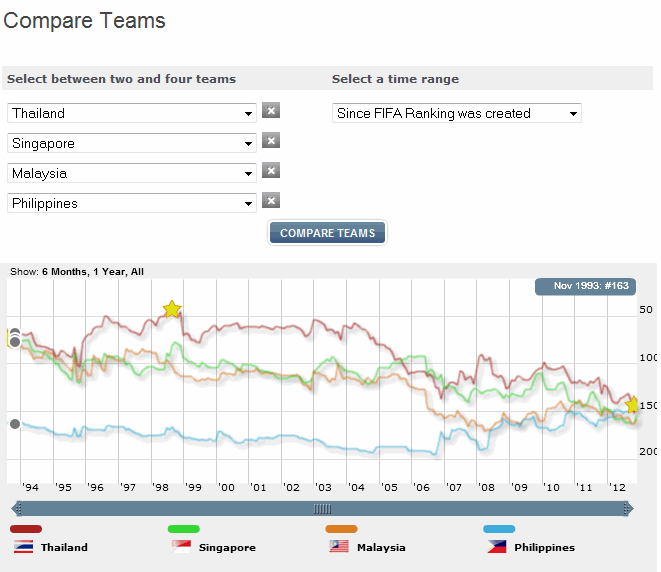Remove the Singapore team selection
The image size is (661, 572).
[271, 141]
